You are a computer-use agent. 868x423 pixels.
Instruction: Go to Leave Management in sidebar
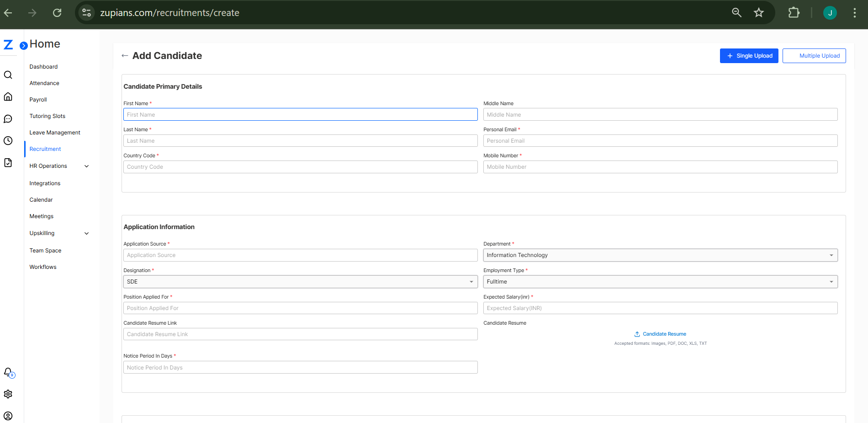click(x=55, y=133)
